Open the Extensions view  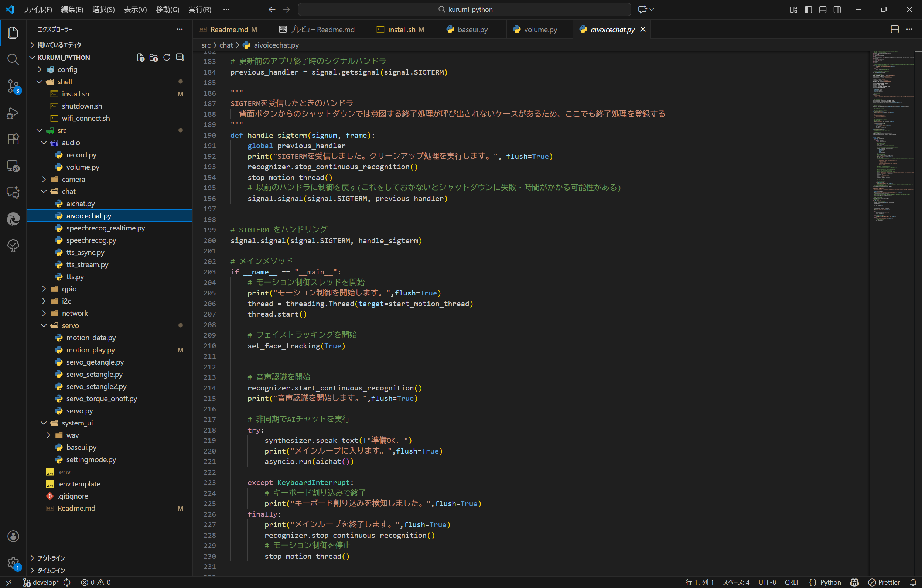tap(13, 139)
